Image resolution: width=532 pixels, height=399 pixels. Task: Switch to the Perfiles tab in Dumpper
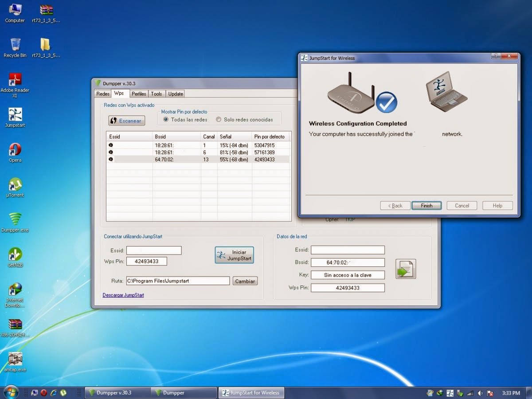point(139,94)
